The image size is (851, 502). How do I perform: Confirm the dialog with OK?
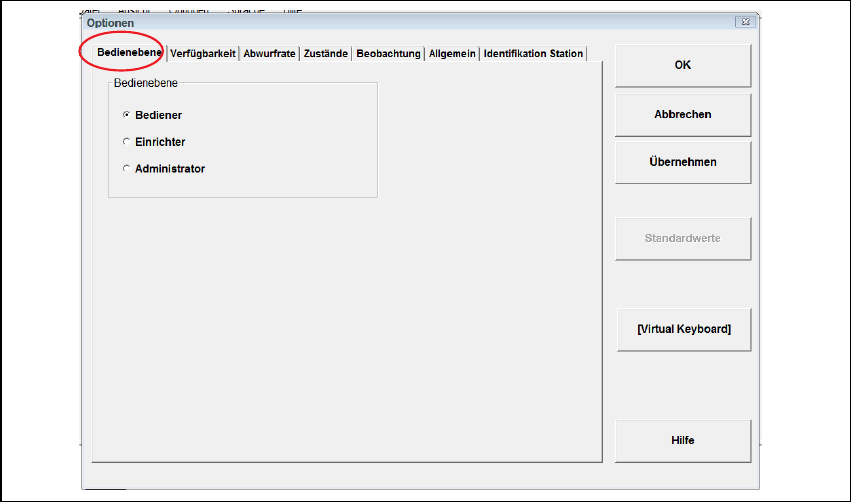pyautogui.click(x=683, y=65)
